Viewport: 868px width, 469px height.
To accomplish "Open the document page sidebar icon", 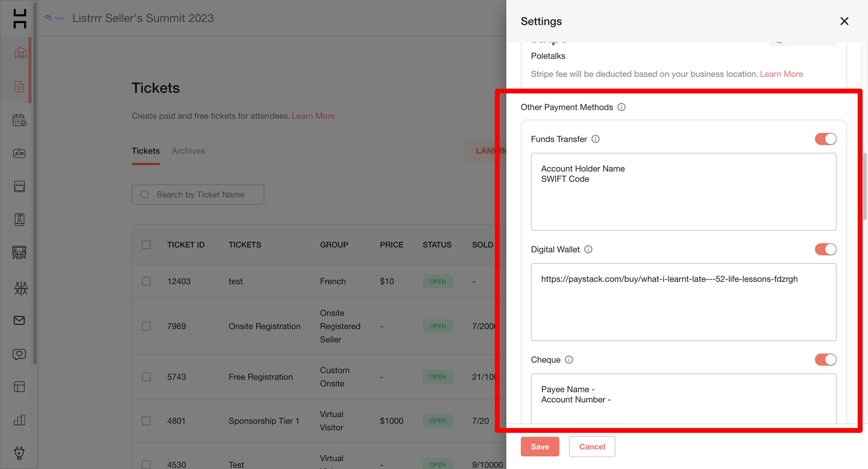I will point(19,86).
